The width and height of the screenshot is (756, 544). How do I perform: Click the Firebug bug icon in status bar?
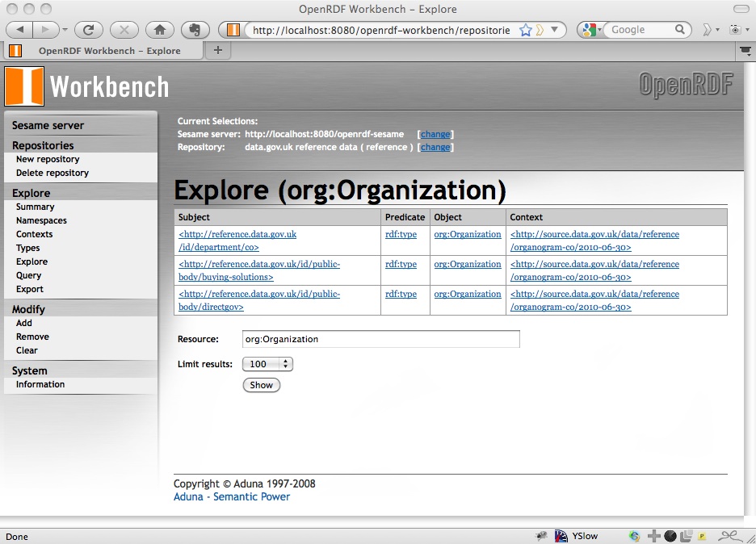point(541,535)
